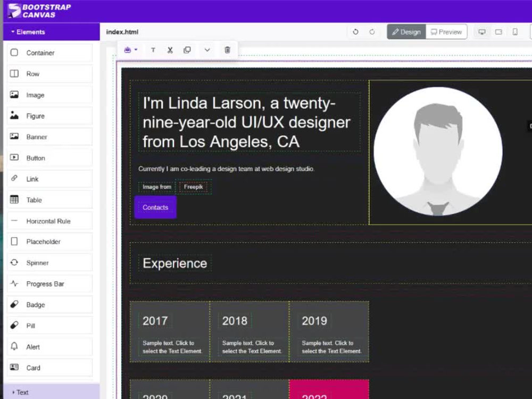Select the Image element
This screenshot has width=532, height=399.
[49, 95]
